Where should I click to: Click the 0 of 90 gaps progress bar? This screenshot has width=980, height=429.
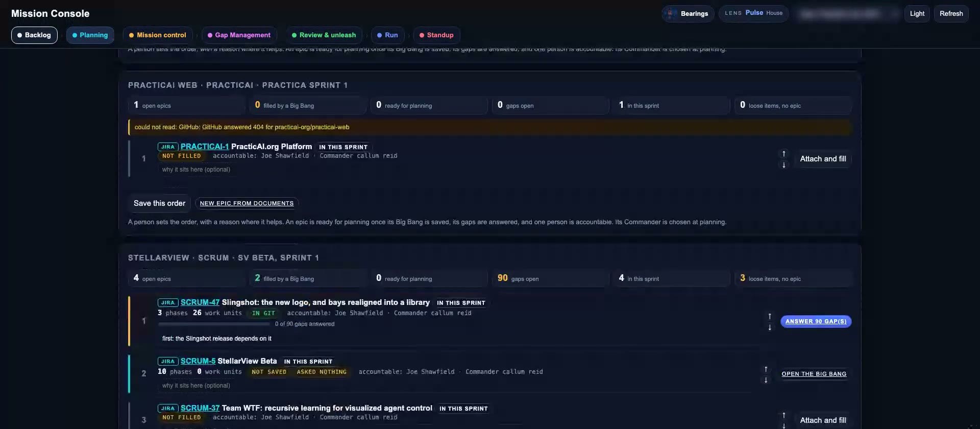tap(214, 324)
